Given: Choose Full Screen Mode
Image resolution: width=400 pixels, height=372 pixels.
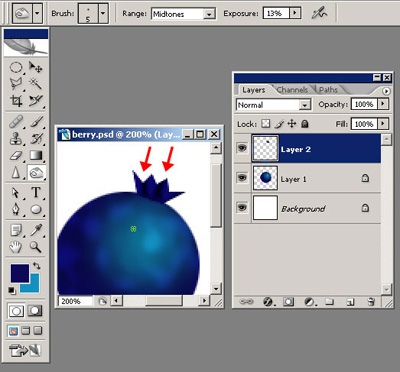Looking at the screenshot, I should click(38, 331).
